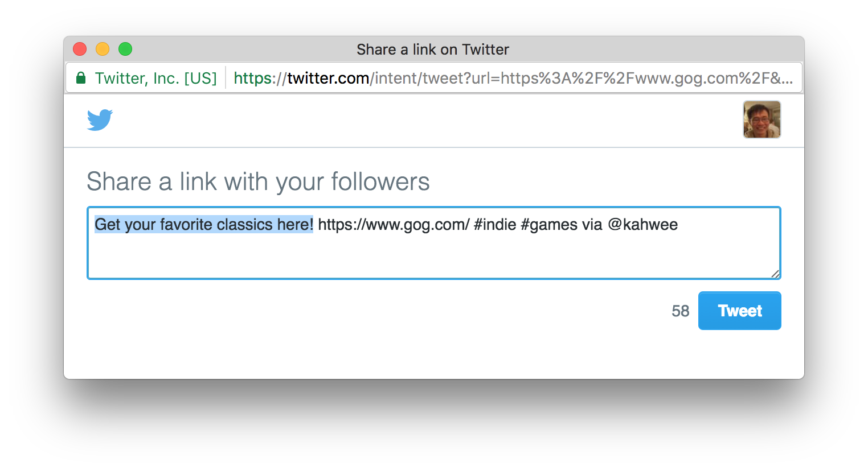This screenshot has width=868, height=470.
Task: Open the profile avatar photo
Action: coord(762,119)
